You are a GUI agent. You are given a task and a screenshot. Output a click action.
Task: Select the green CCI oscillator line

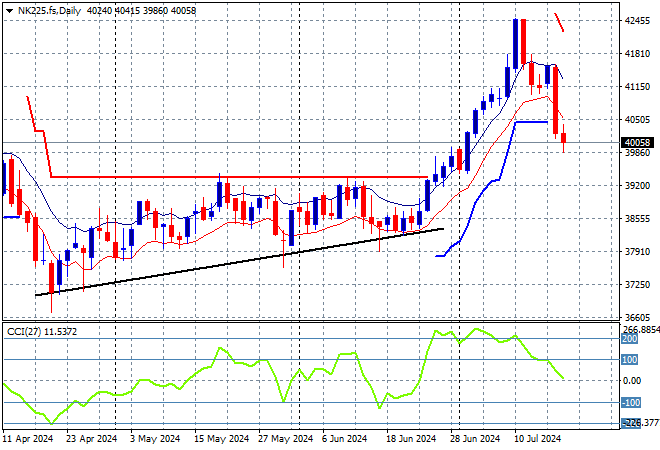(283, 376)
